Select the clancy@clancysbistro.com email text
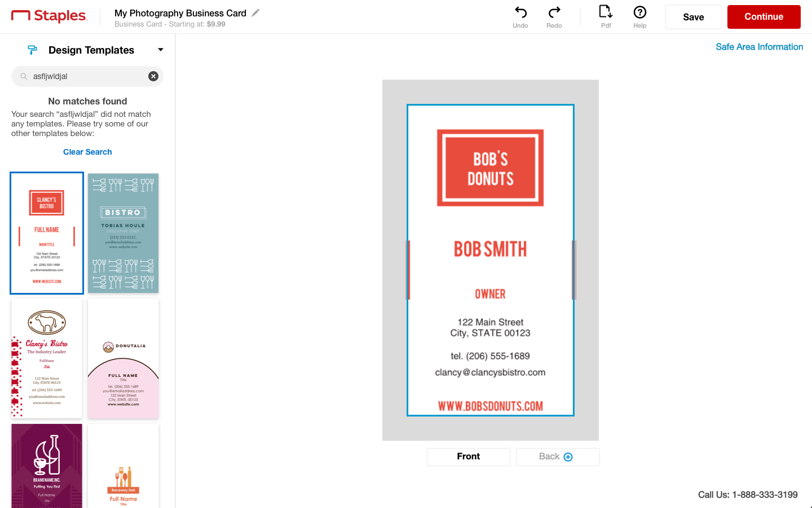 (x=491, y=373)
